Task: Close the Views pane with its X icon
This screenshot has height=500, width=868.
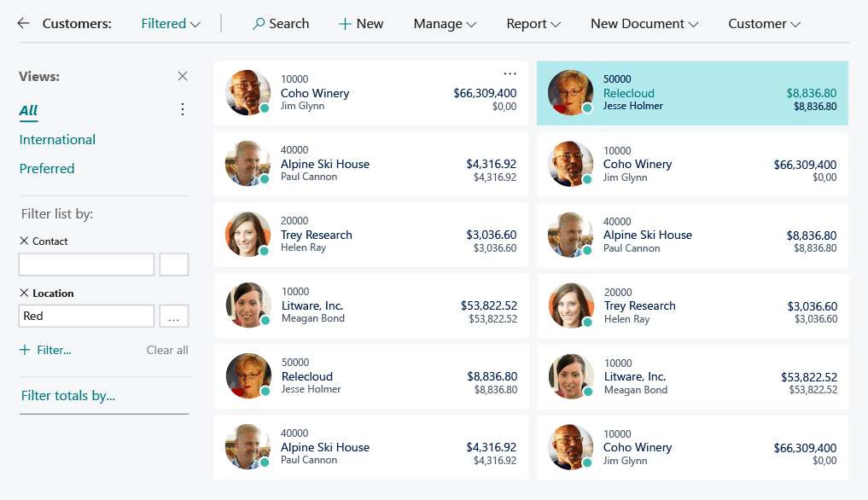Action: (x=182, y=76)
